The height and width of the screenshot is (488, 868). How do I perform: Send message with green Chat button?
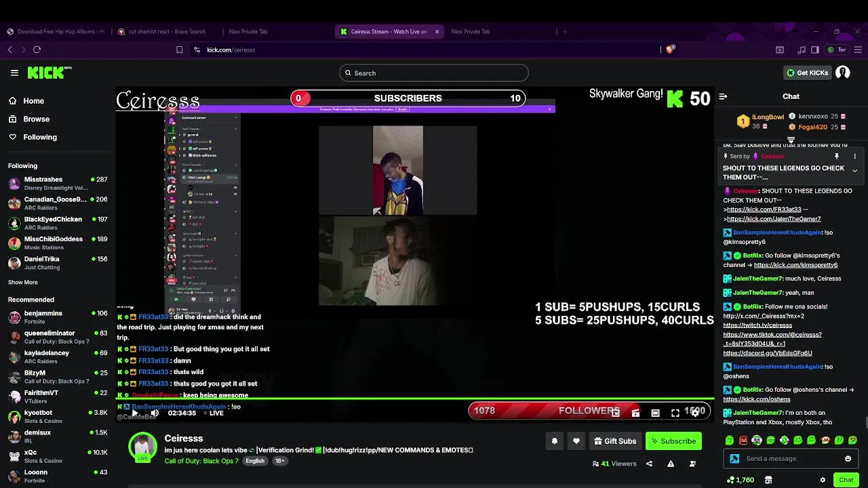(x=846, y=480)
